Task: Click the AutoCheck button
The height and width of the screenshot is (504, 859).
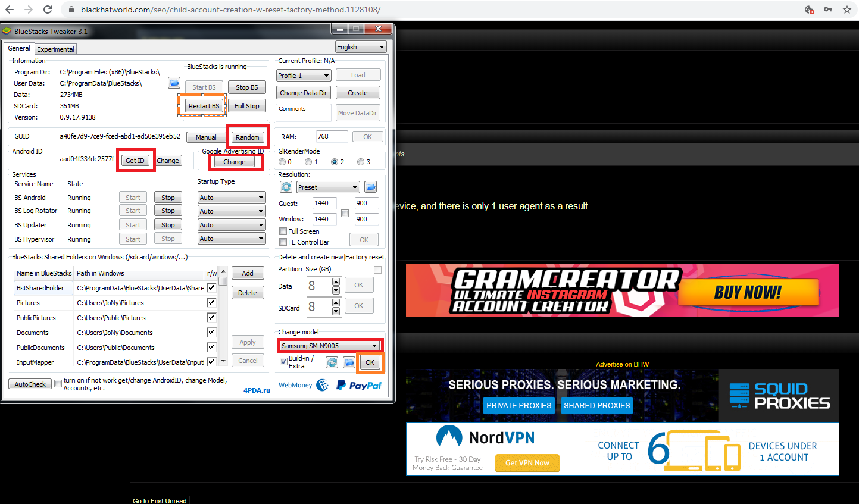Action: pos(30,384)
